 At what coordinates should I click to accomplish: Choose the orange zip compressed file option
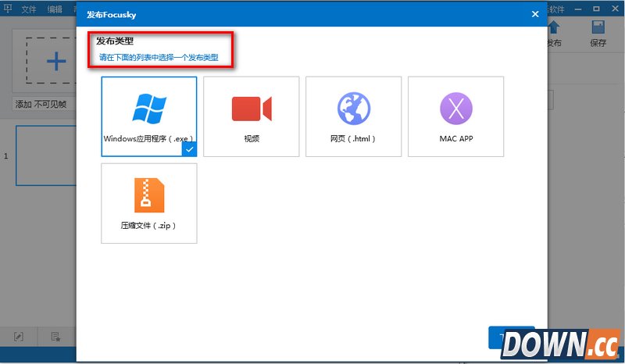(x=148, y=202)
